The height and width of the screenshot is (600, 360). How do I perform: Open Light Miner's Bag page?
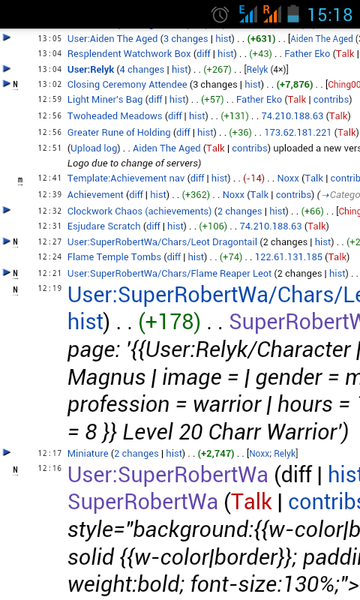(x=105, y=99)
